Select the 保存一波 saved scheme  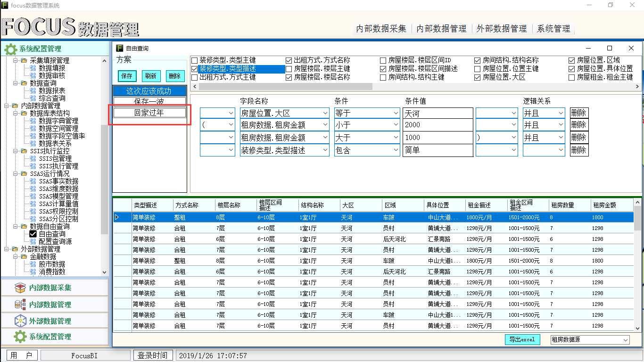tap(149, 102)
